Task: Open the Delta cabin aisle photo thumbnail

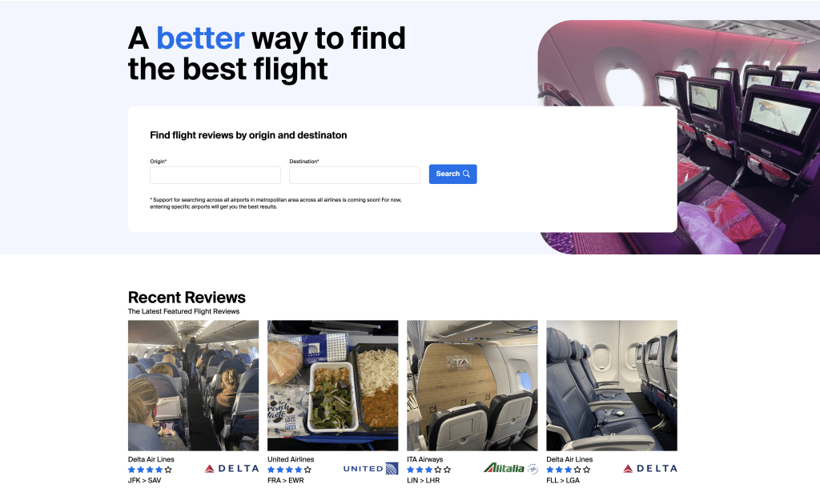Action: click(194, 386)
